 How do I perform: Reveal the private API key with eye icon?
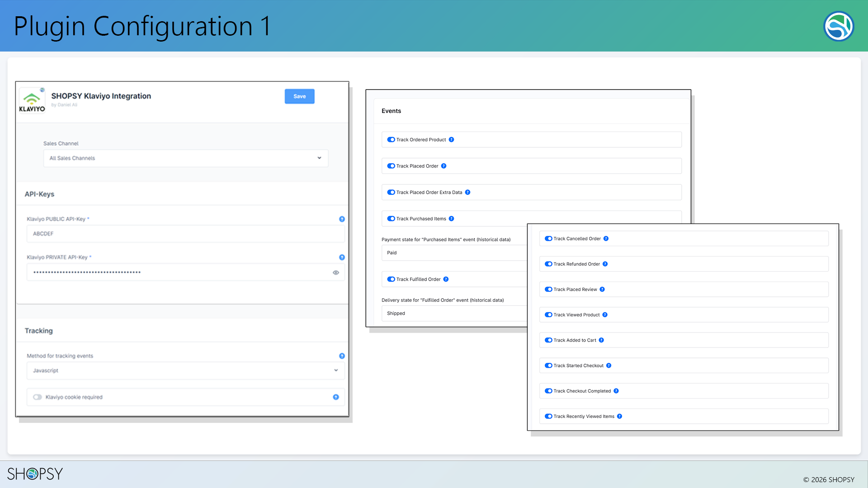coord(336,272)
